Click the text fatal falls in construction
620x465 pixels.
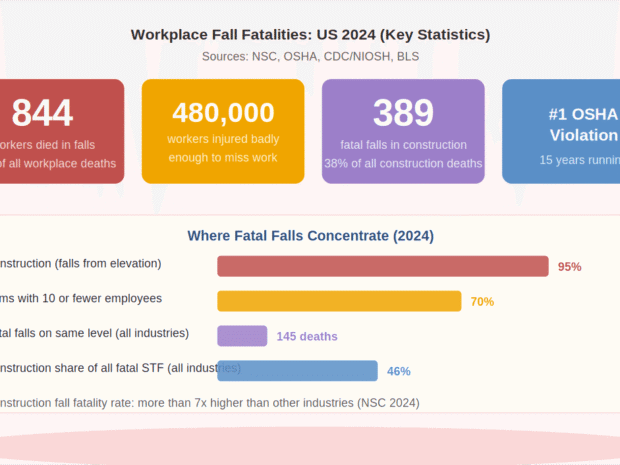tap(403, 145)
